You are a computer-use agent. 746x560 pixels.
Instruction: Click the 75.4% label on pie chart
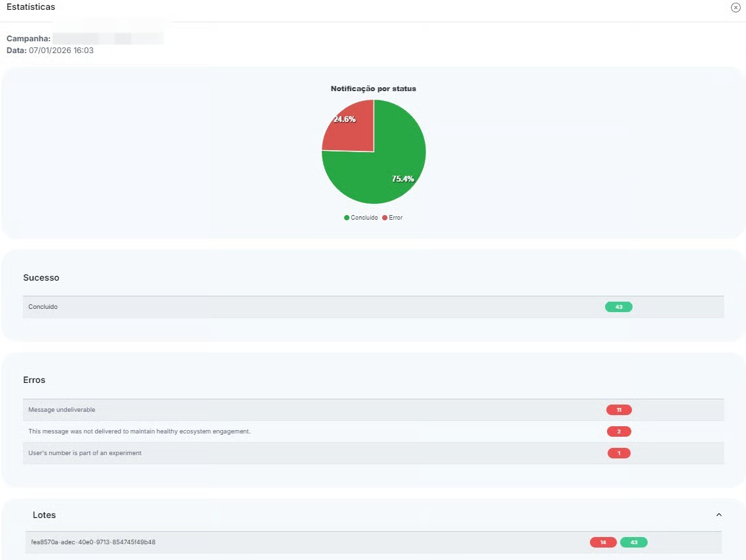pyautogui.click(x=402, y=178)
